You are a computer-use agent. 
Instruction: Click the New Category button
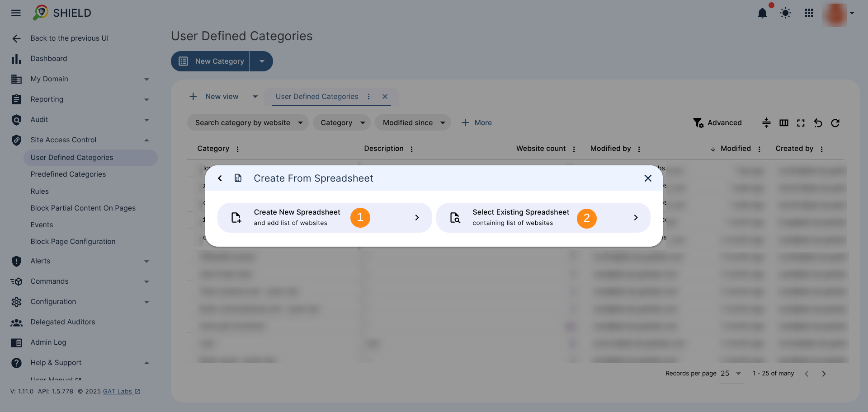(x=210, y=61)
